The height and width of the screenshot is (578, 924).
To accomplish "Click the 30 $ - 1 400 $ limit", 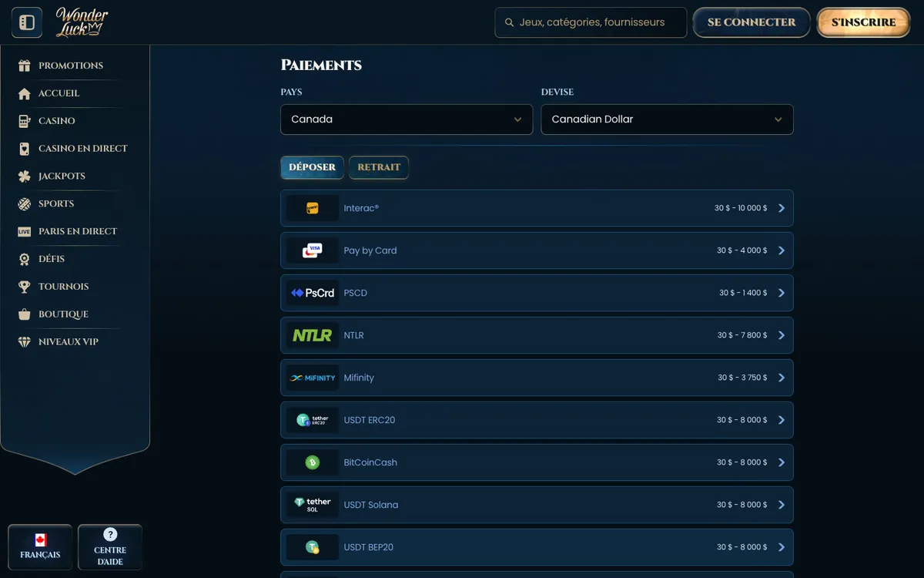I will point(743,293).
